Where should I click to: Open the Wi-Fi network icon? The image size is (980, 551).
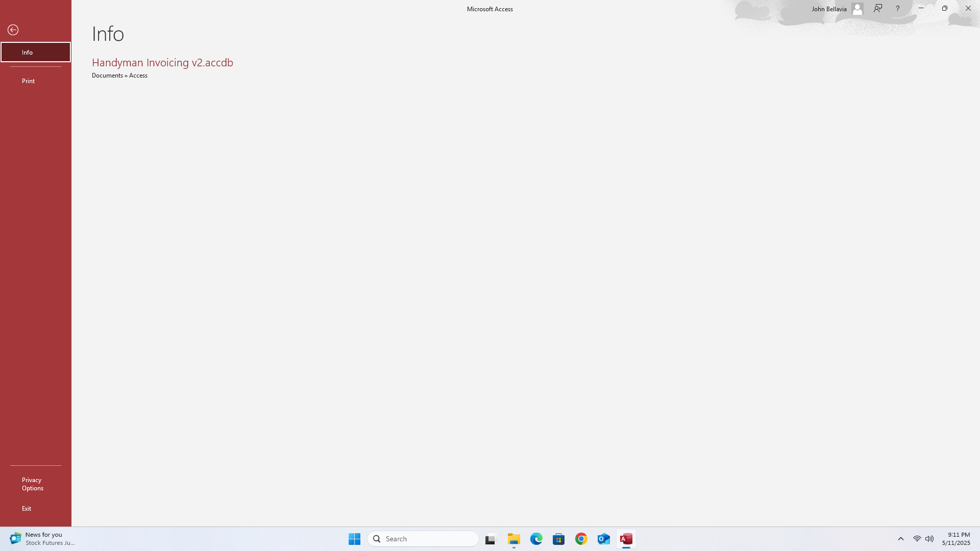pos(917,539)
